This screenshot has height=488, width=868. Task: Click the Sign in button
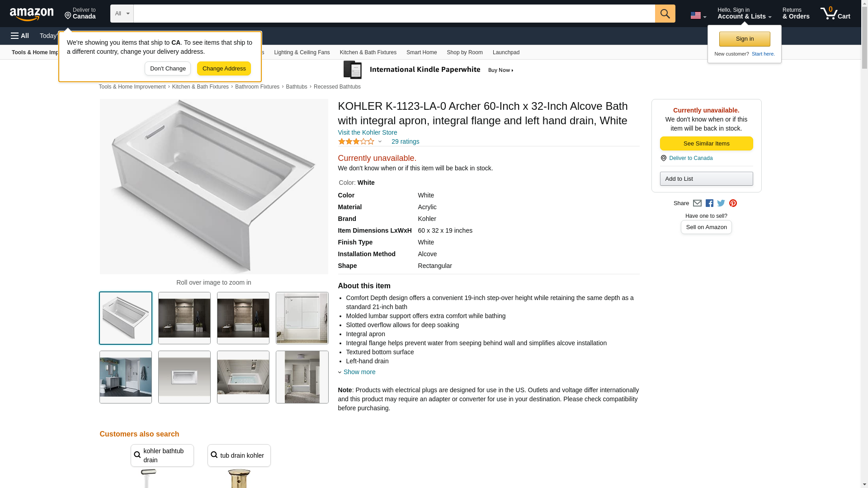pyautogui.click(x=745, y=39)
